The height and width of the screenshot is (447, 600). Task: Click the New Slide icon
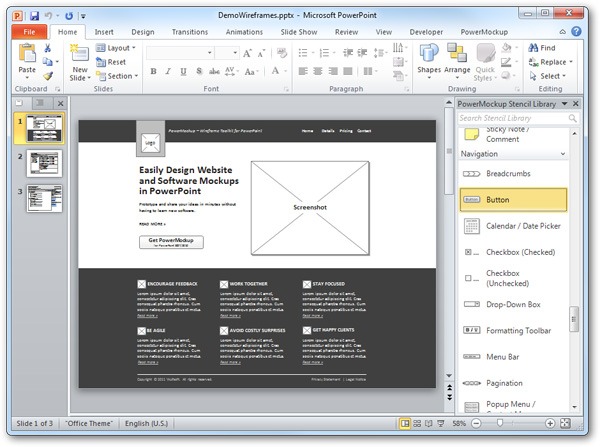click(x=80, y=53)
